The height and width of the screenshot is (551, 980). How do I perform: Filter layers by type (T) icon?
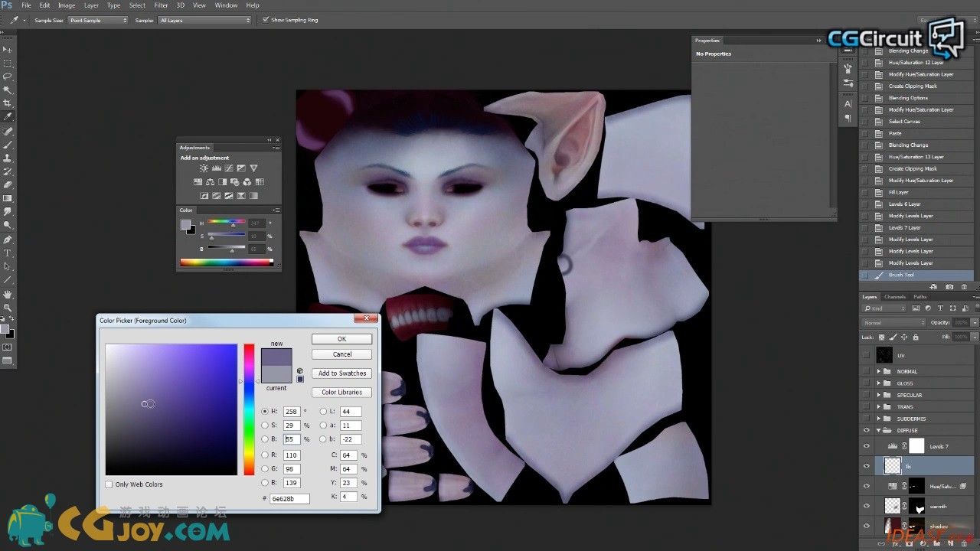coord(939,308)
